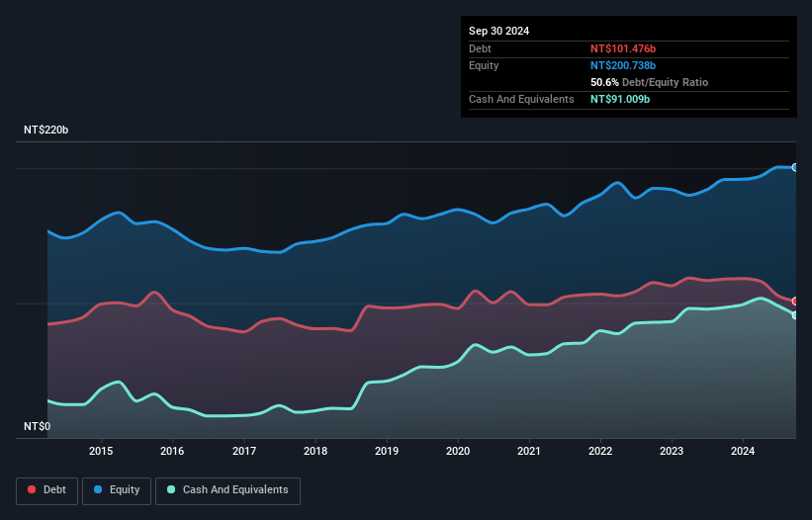Toggle the Debt legend button
Screen dimensions: 812x520
pyautogui.click(x=47, y=490)
